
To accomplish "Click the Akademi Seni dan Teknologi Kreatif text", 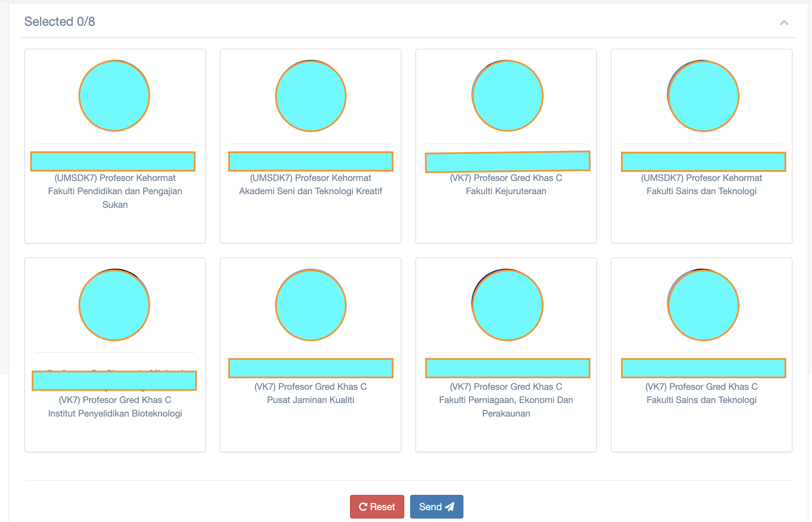I will [x=310, y=191].
